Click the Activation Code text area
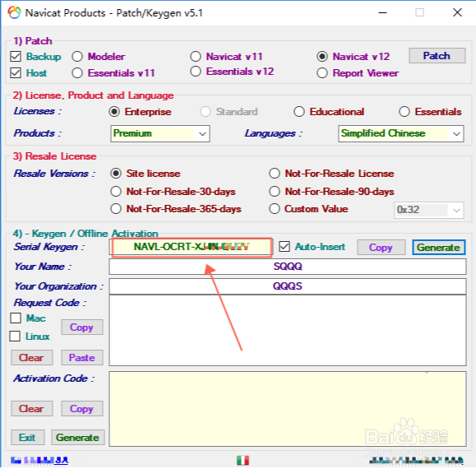This screenshot has width=476, height=469. tap(288, 409)
